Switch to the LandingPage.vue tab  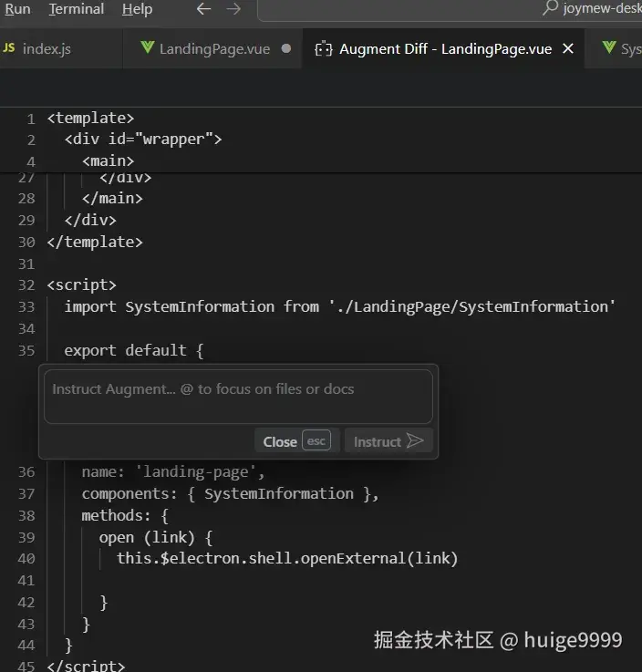[212, 49]
